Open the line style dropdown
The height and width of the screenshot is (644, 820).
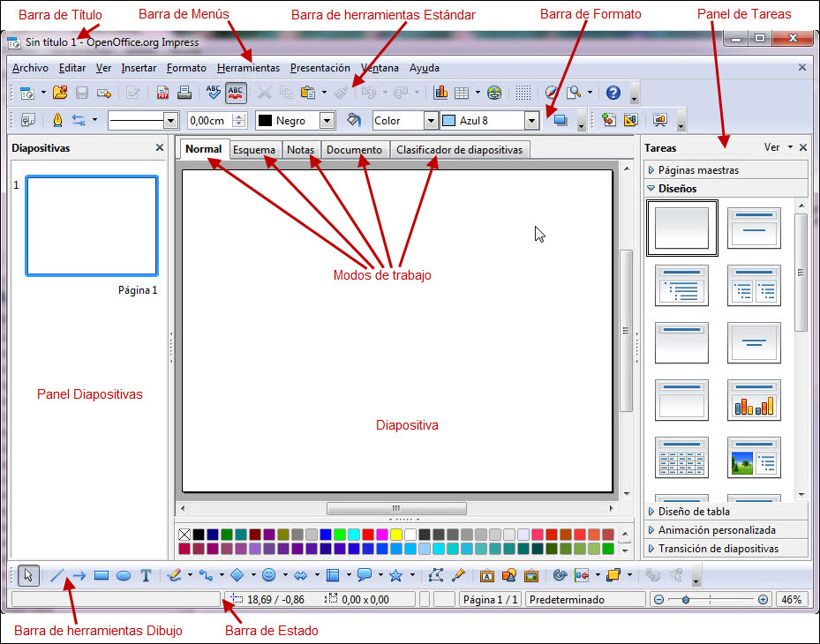[170, 121]
